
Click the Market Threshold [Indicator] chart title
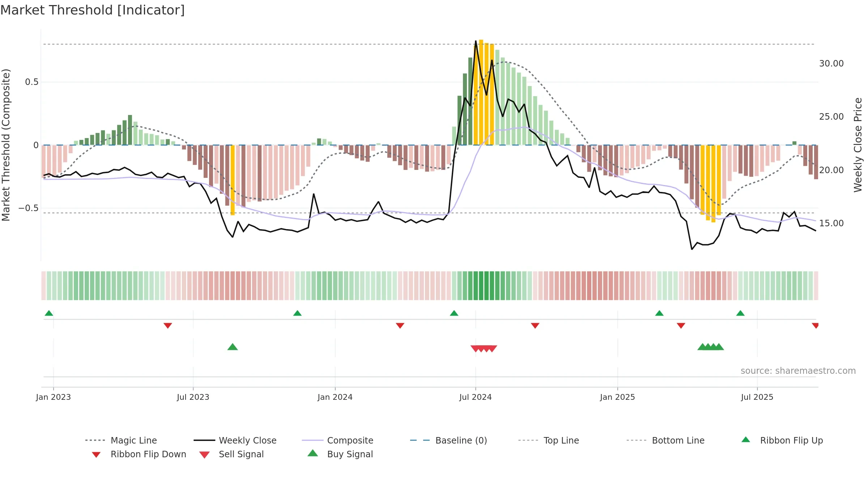coord(93,10)
